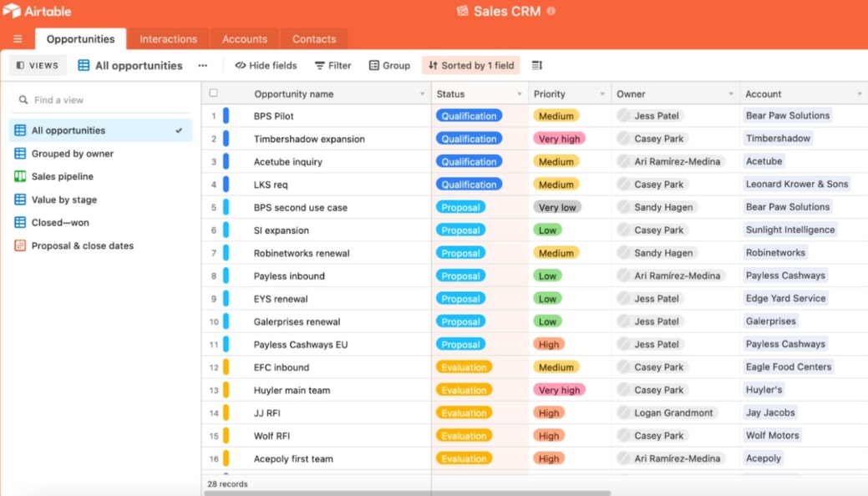Open the hamburger menu icon beside Opportunities
This screenshot has height=496, width=868.
(x=18, y=39)
